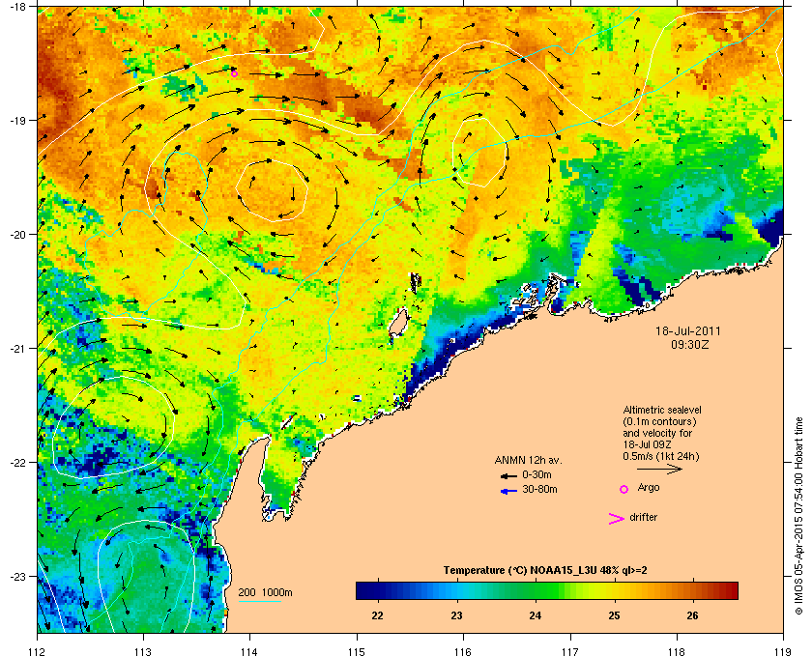This screenshot has width=812, height=657.
Task: Click the '200 1000m' isobath label
Action: [265, 592]
